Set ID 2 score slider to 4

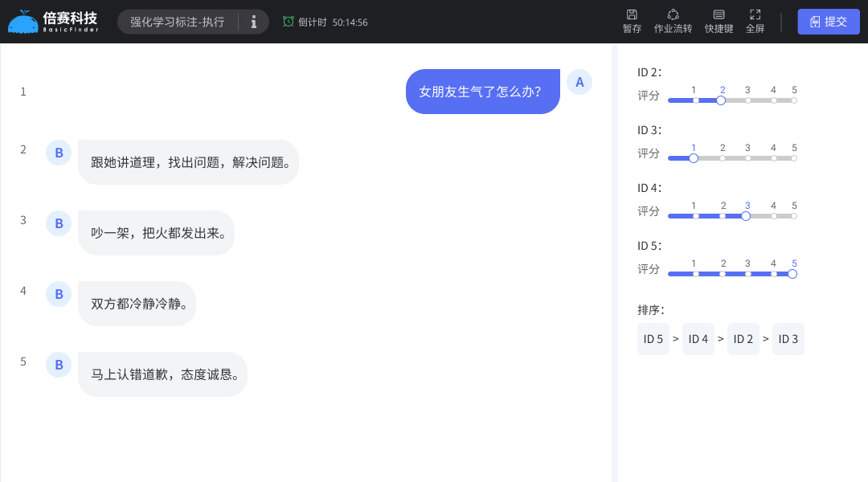tap(774, 100)
